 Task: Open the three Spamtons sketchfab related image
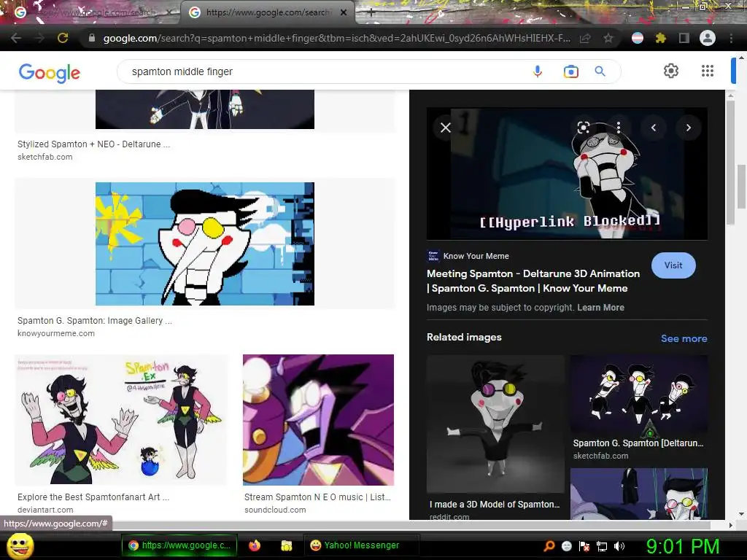tap(639, 394)
